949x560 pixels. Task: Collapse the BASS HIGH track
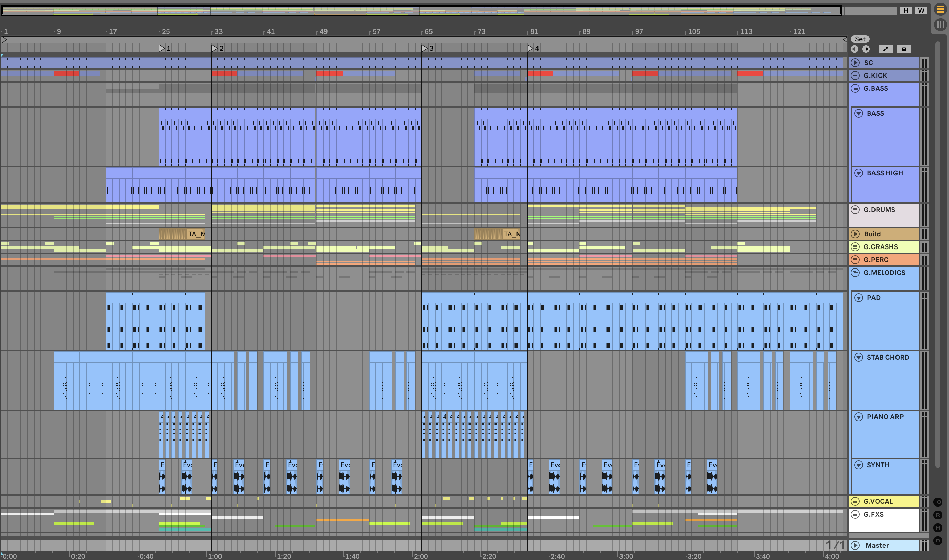(x=859, y=173)
